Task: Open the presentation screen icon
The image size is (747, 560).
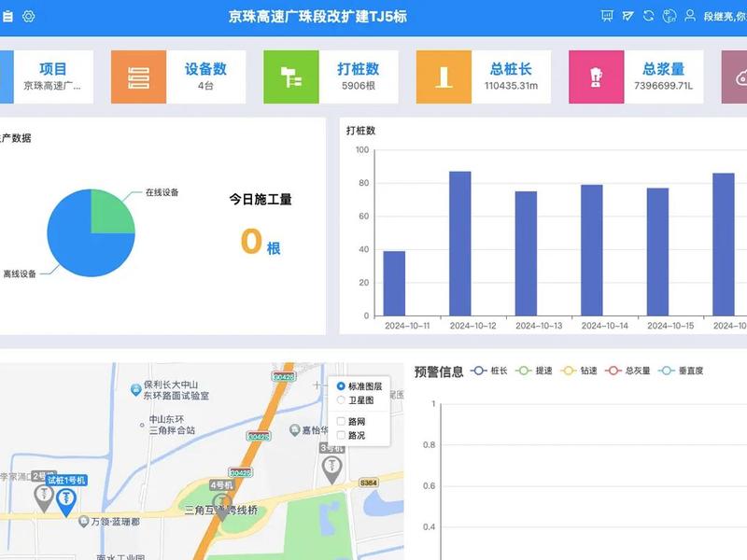Action: point(607,16)
